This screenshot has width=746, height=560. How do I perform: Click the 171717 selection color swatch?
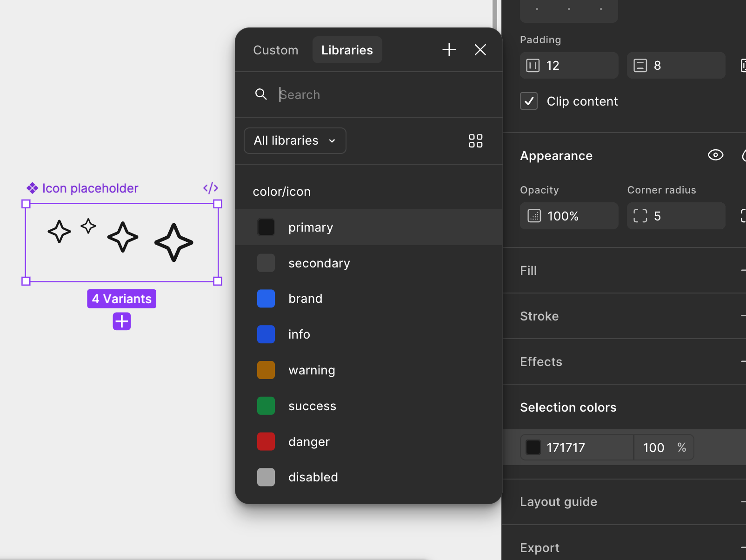tap(533, 447)
